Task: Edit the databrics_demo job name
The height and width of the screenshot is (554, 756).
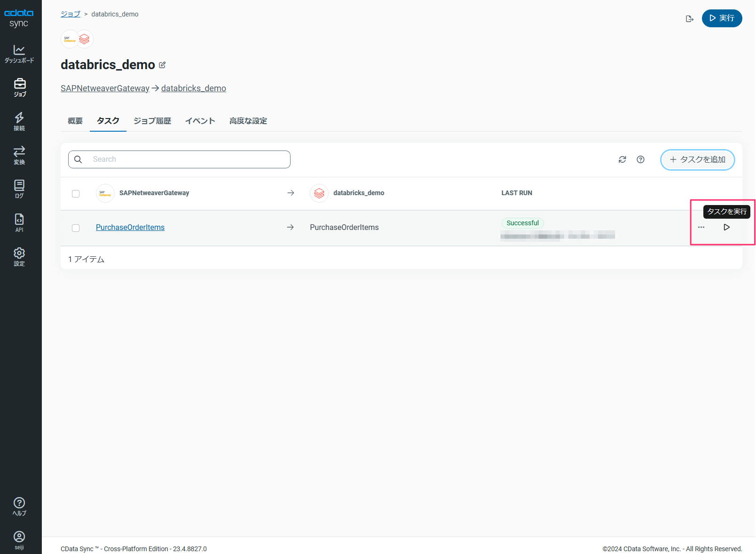Action: pos(162,65)
